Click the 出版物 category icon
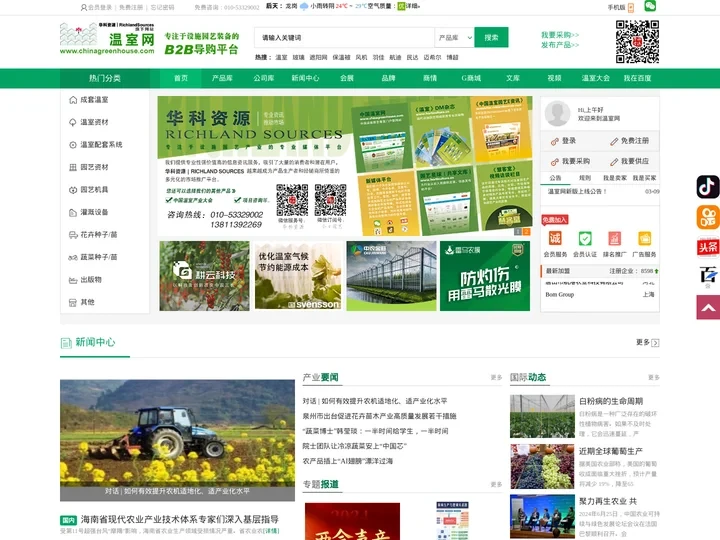 (x=73, y=280)
